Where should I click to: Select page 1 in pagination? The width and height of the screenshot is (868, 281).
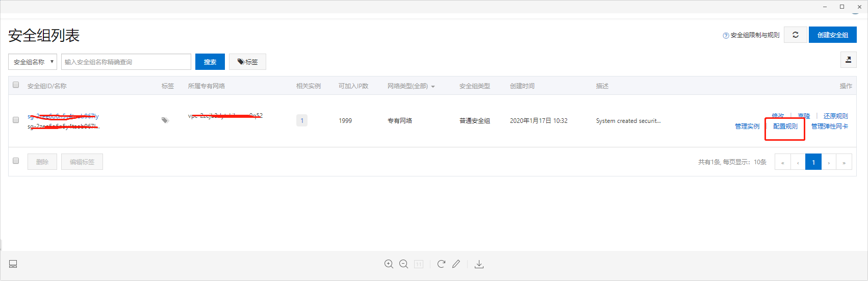point(813,162)
